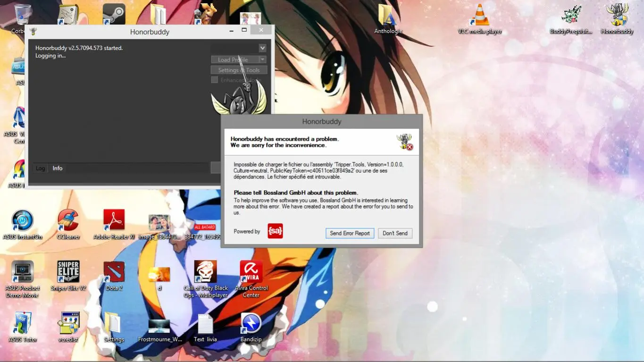Click the {sa} SmartAssembly logo
644x362 pixels.
click(x=275, y=231)
